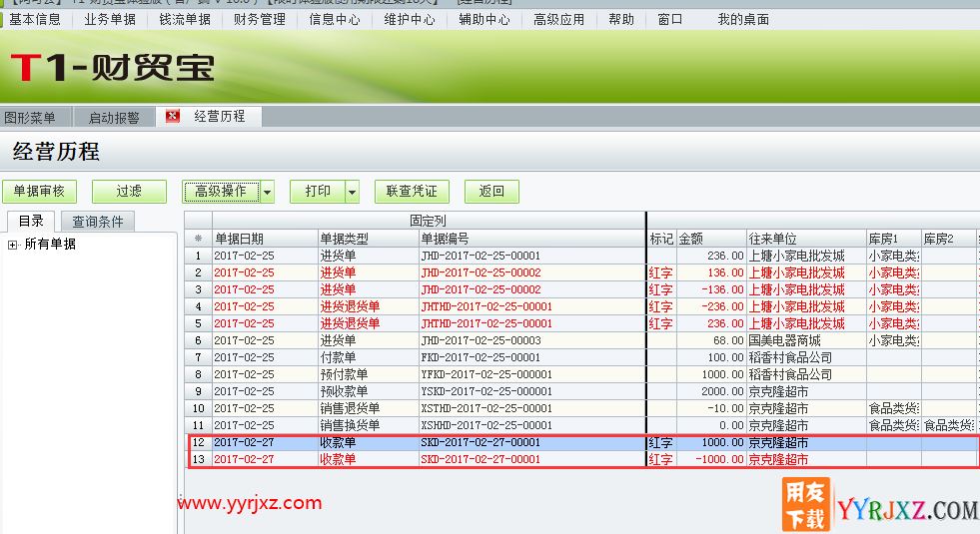Open the 信息中心 menu

point(335,19)
